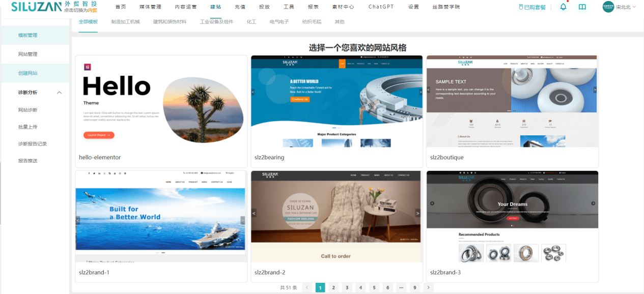
Task: Open the 素材中心 menu item
Action: (343, 7)
